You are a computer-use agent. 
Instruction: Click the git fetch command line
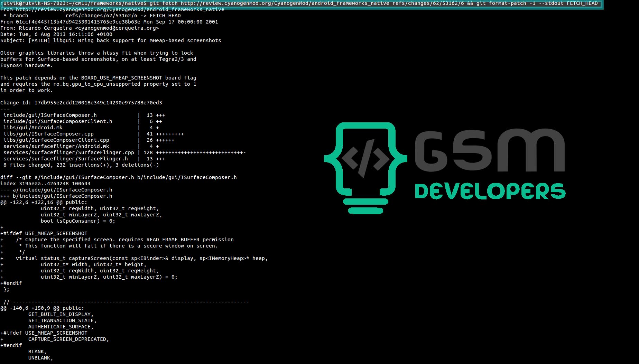point(299,3)
